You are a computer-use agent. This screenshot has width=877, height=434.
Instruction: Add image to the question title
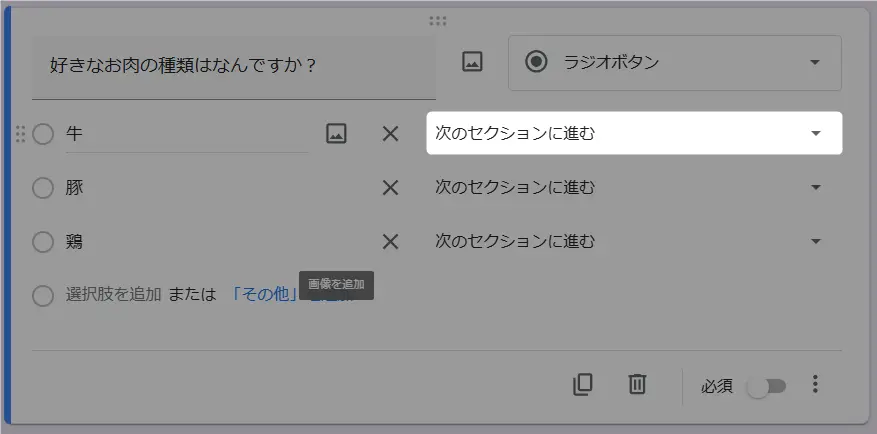[472, 62]
